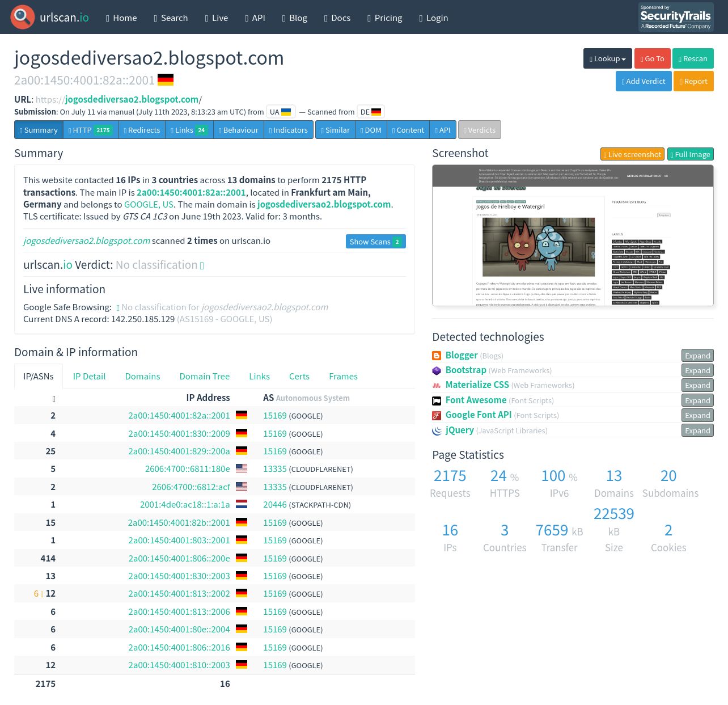Switch to the Behaviour tab
Image resolution: width=728 pixels, height=705 pixels.
point(239,130)
